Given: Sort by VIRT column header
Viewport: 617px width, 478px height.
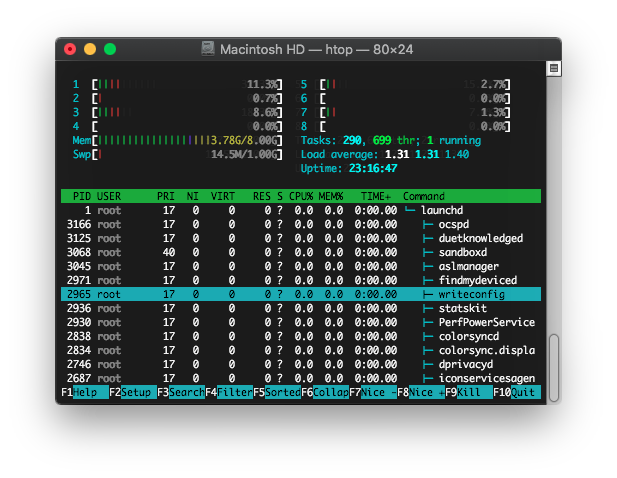Looking at the screenshot, I should point(223,196).
